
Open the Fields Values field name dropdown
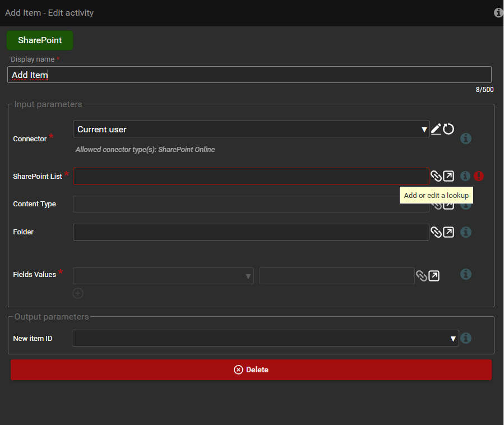tap(163, 276)
